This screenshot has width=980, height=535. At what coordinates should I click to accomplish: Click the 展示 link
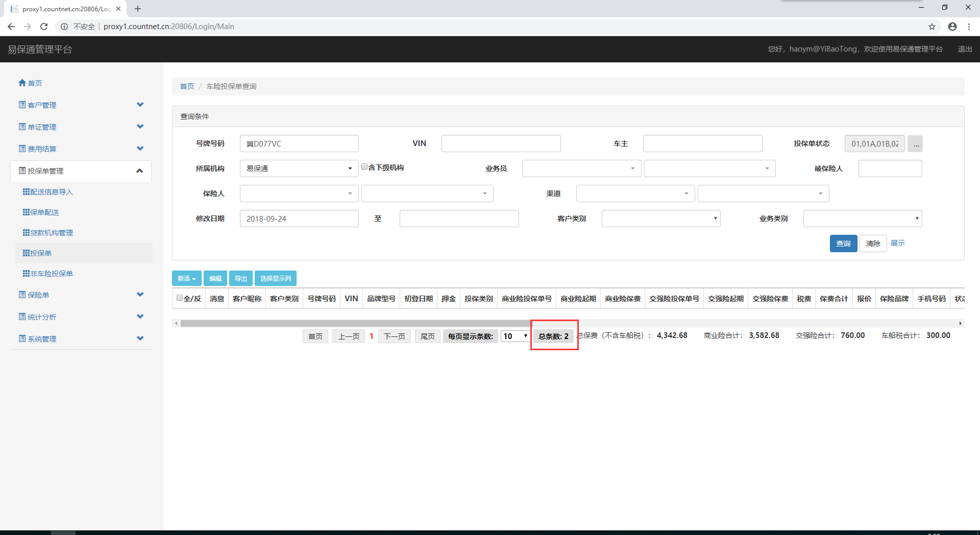[898, 243]
